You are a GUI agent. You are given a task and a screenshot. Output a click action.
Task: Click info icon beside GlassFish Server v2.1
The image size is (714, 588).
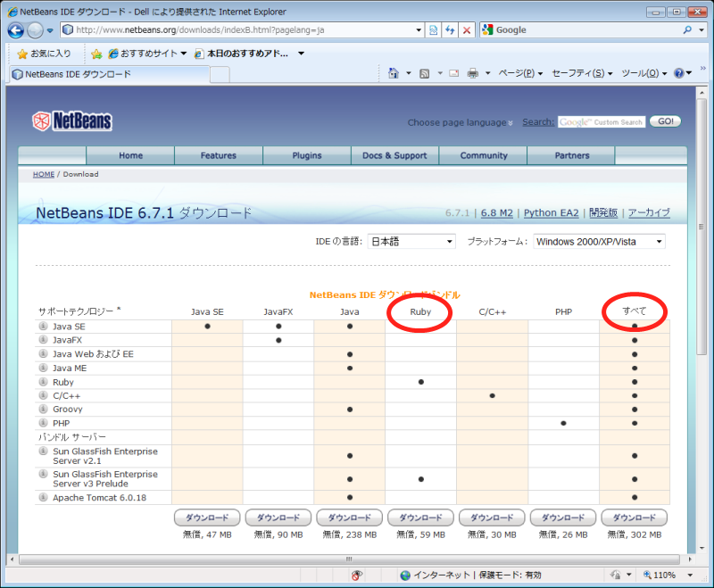[x=43, y=451]
